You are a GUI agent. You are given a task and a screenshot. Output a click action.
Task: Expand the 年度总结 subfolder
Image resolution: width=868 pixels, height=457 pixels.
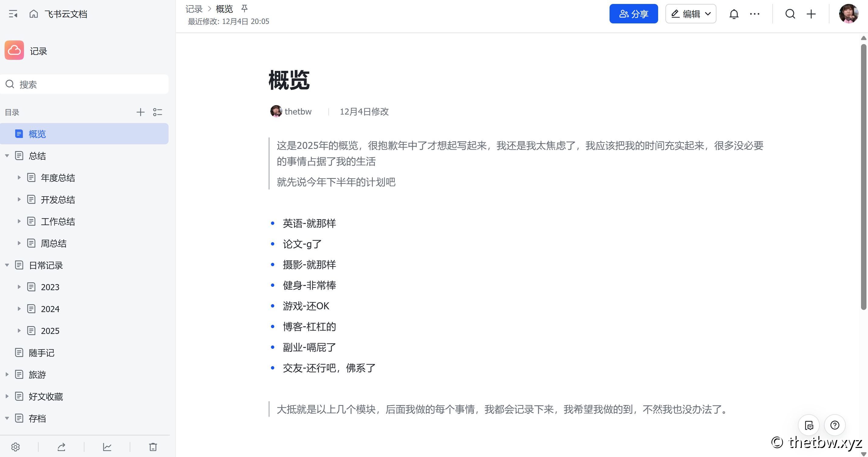pyautogui.click(x=19, y=178)
